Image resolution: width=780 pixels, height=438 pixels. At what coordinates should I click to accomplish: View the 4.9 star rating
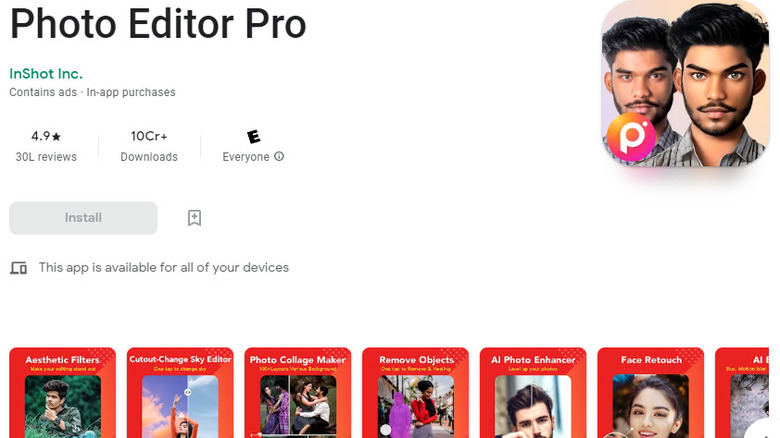coord(46,136)
